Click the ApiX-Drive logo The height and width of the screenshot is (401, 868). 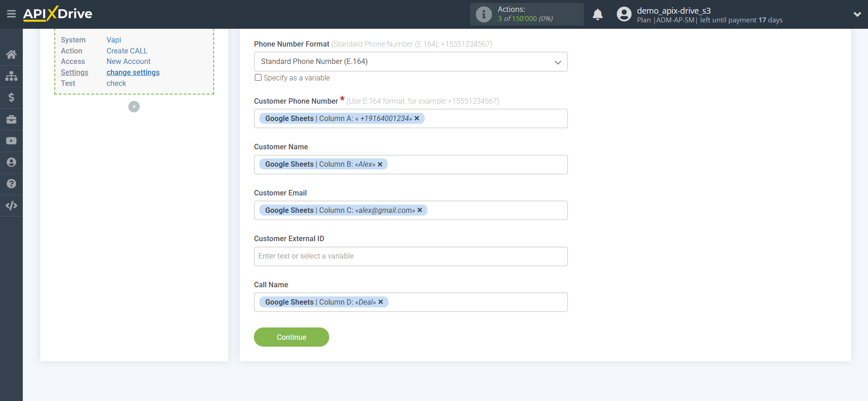[x=58, y=14]
